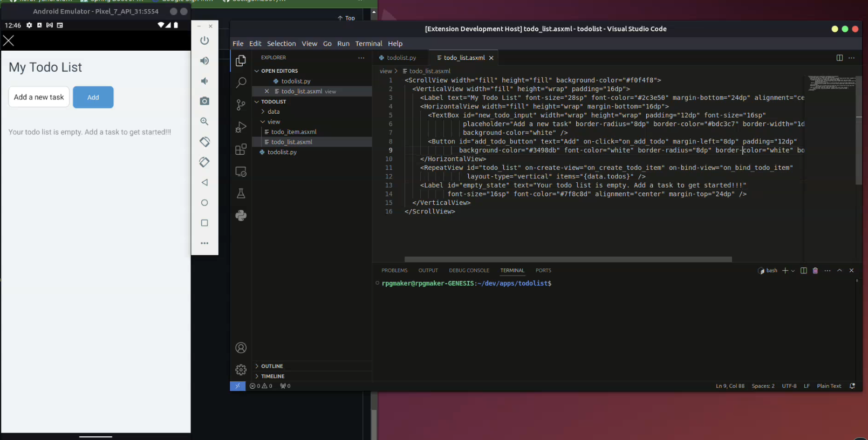Screen dimensions: 868x440
Task: Close the todo_list.asxml tab
Action: pyautogui.click(x=491, y=58)
